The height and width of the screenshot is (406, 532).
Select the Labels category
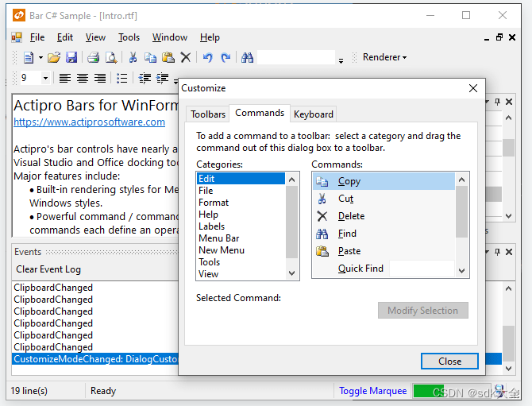pyautogui.click(x=241, y=226)
